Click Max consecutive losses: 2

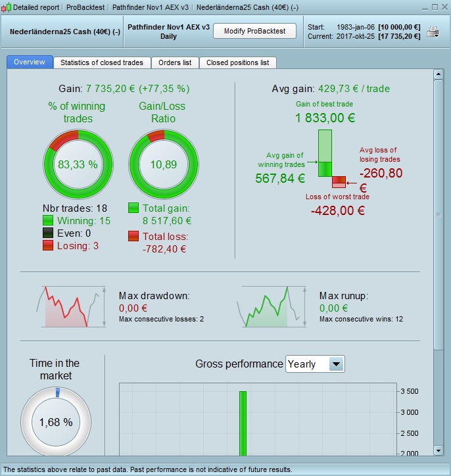(161, 319)
